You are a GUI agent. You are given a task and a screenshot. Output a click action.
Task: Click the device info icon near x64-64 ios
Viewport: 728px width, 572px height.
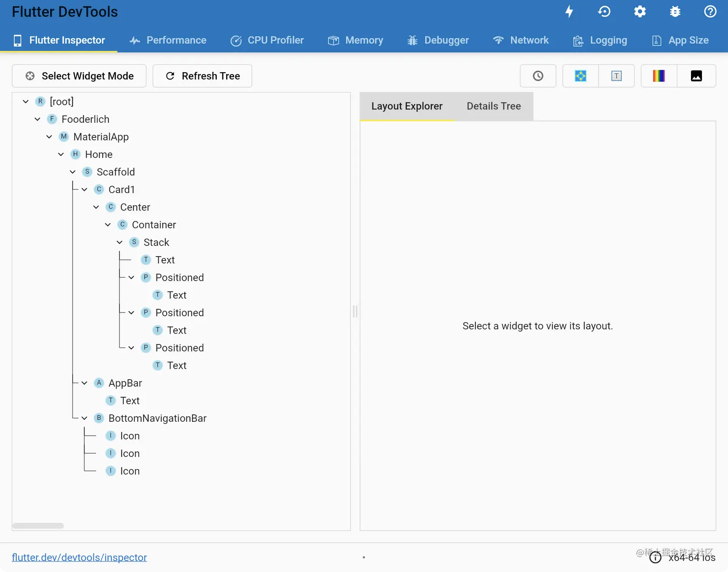(655, 558)
